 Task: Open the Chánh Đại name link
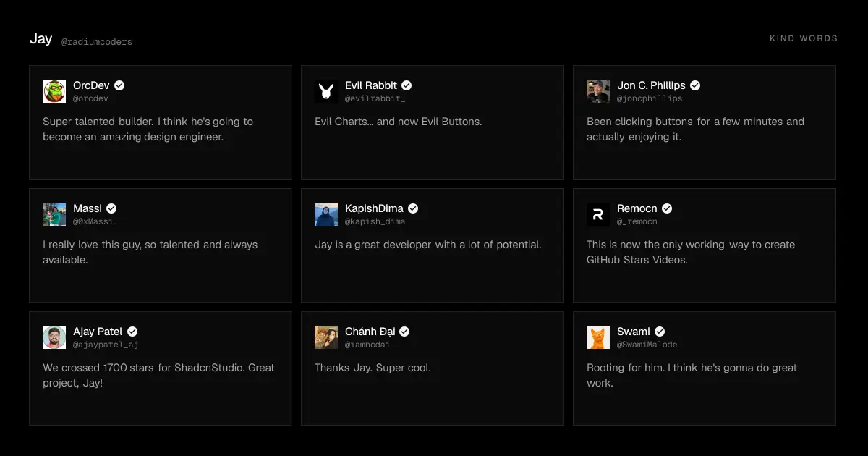[x=370, y=332]
